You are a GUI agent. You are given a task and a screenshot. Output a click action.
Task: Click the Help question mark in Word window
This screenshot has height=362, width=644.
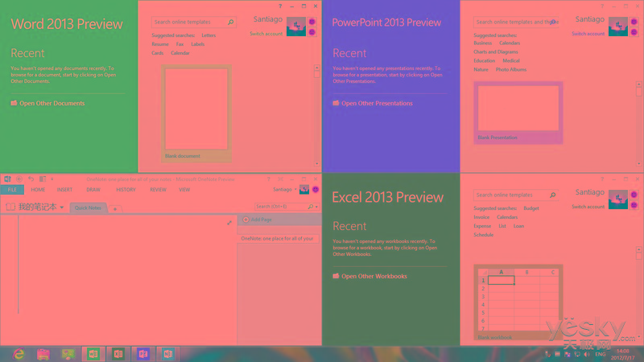tap(280, 6)
